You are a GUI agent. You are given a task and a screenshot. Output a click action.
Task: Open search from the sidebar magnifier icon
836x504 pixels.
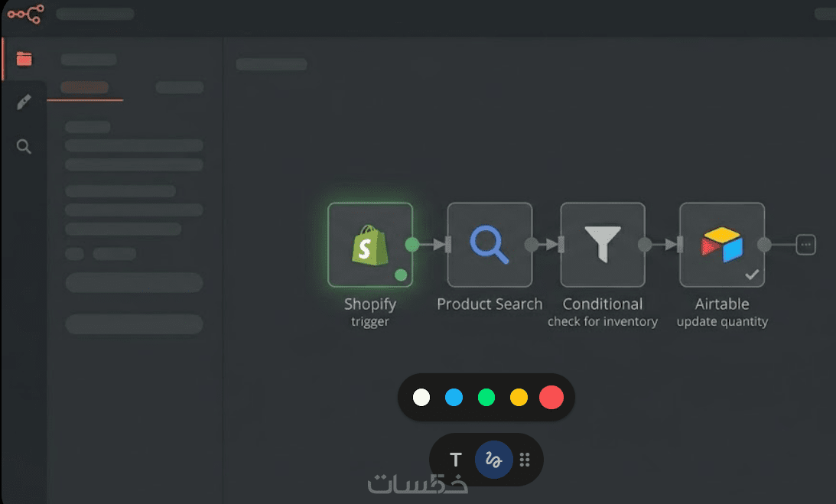pos(24,147)
